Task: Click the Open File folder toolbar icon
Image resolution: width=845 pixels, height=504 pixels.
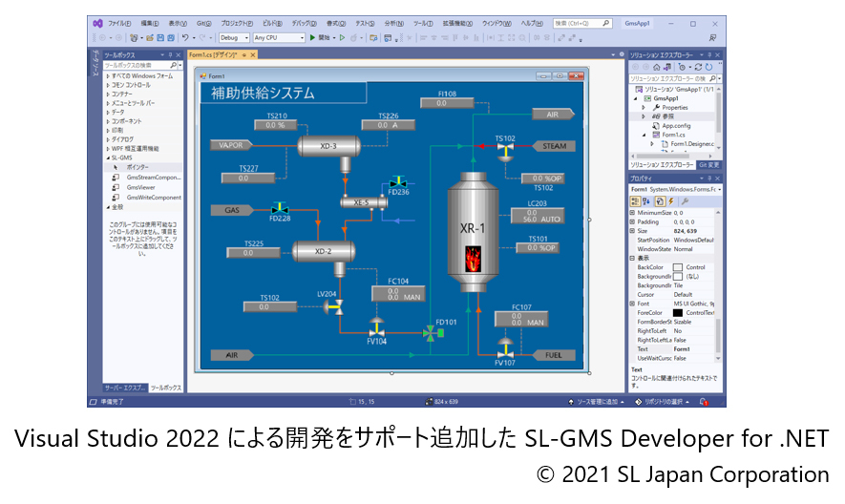Action: tap(150, 38)
